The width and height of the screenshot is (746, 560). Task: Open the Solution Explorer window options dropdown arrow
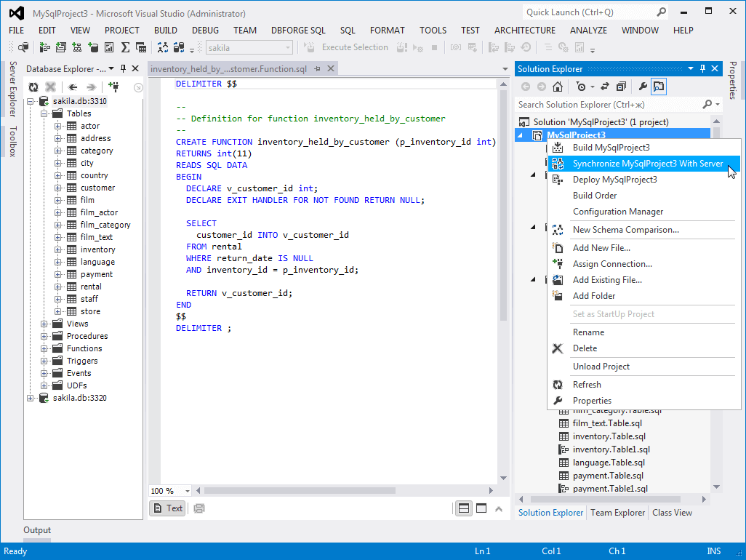(x=691, y=68)
